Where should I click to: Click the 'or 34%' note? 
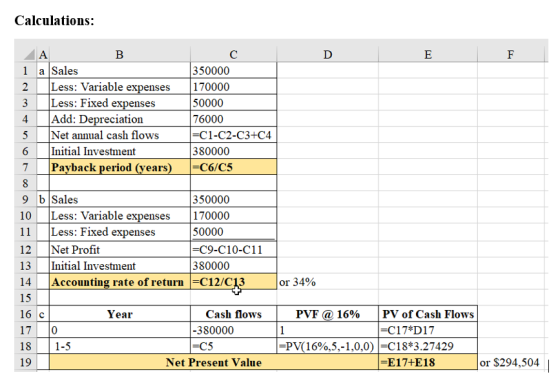pyautogui.click(x=297, y=282)
